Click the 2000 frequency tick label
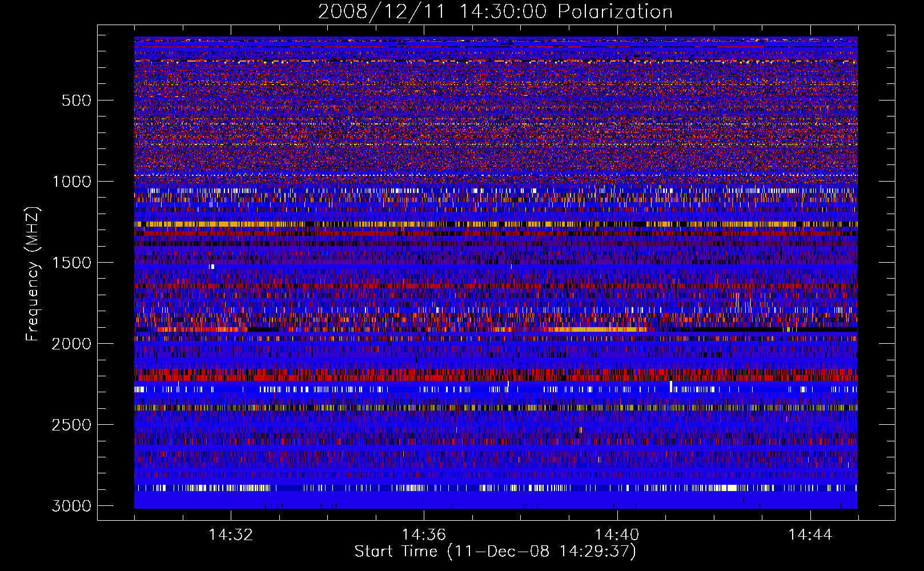The image size is (924, 571). click(71, 344)
